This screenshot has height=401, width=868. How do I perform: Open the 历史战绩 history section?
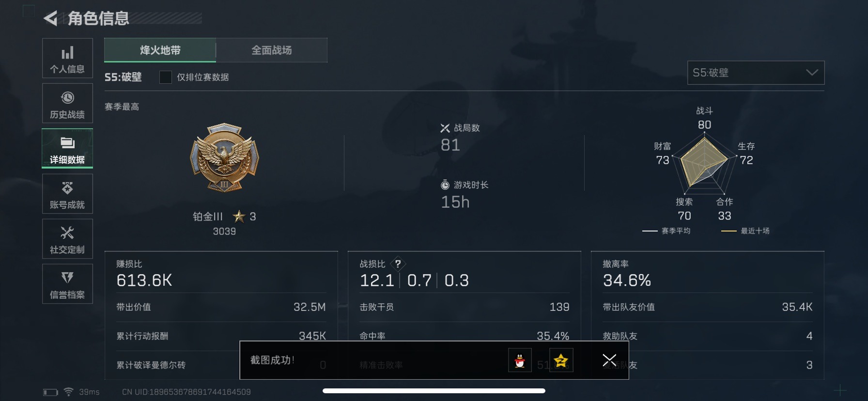(x=67, y=103)
